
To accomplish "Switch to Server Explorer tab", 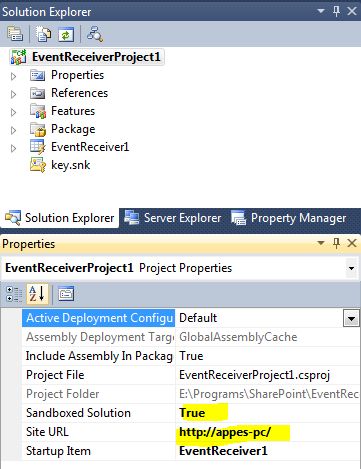I will [173, 218].
